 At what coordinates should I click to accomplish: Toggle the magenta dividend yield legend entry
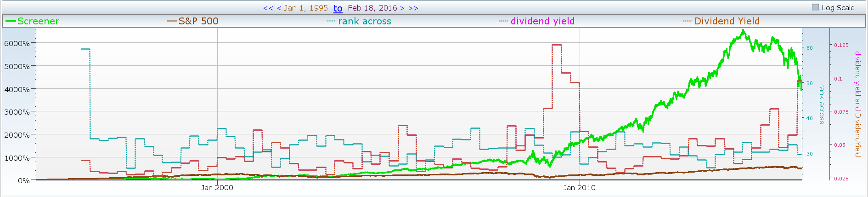[537, 21]
